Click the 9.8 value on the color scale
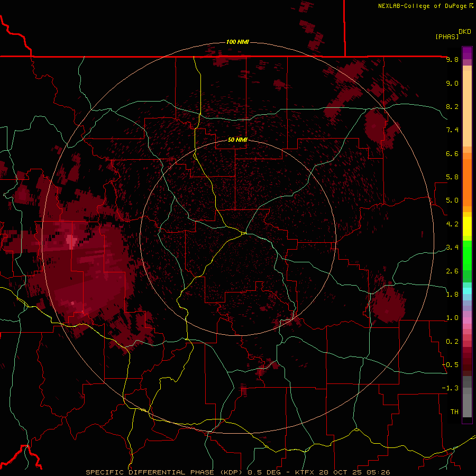 [452, 60]
